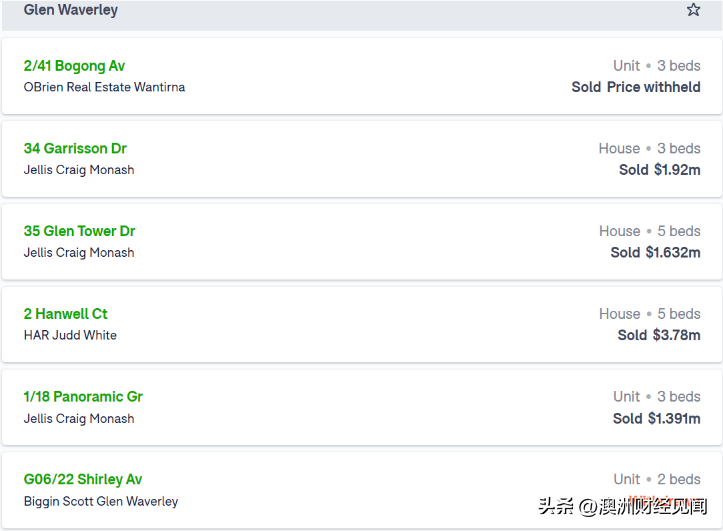
Task: Select HAR Judd White agency text
Action: [70, 335]
